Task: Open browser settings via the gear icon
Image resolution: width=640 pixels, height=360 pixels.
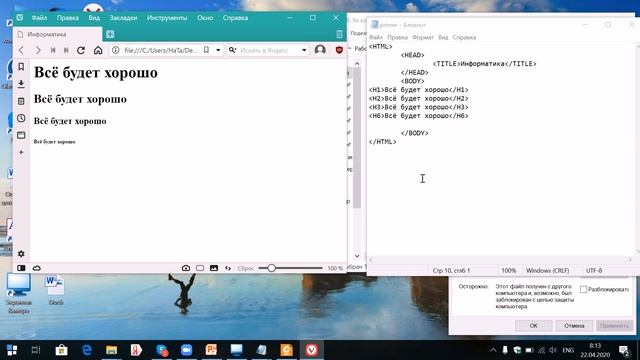Action: 21,254
